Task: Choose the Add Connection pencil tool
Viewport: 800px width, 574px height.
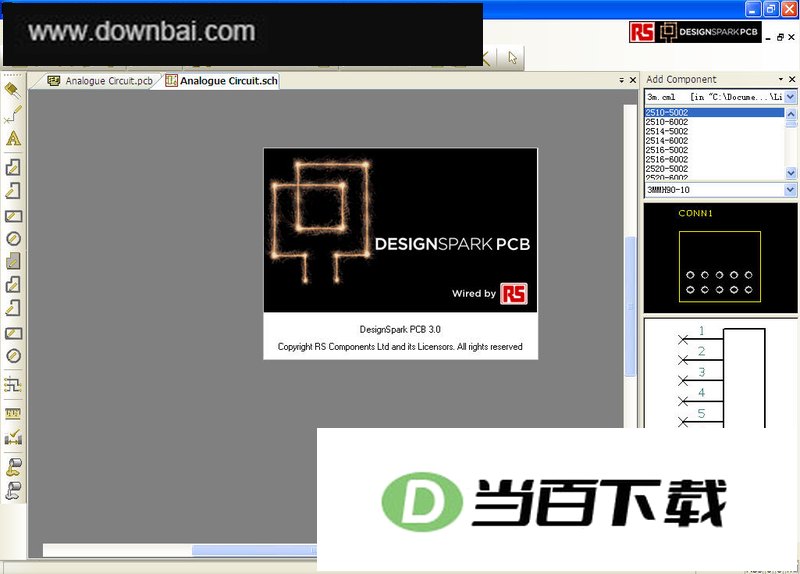Action: [13, 114]
